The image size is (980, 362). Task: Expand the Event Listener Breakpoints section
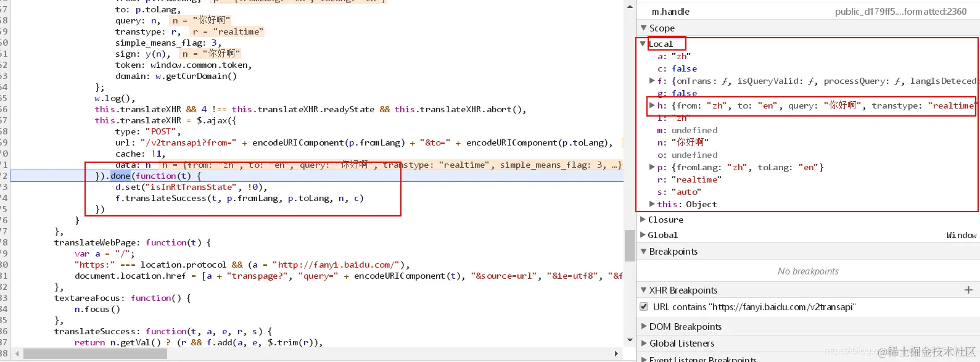pos(644,359)
